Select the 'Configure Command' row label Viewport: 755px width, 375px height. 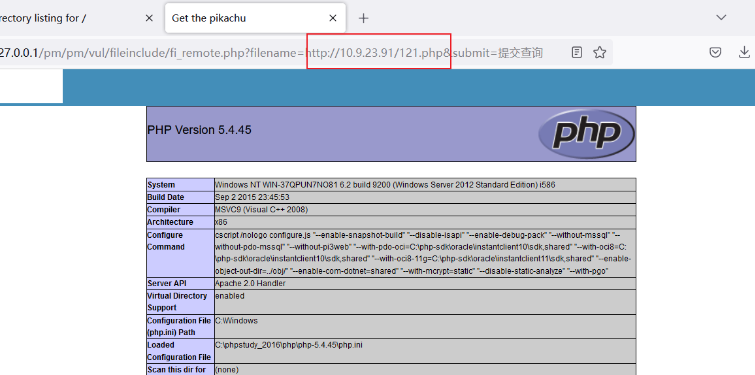(166, 241)
